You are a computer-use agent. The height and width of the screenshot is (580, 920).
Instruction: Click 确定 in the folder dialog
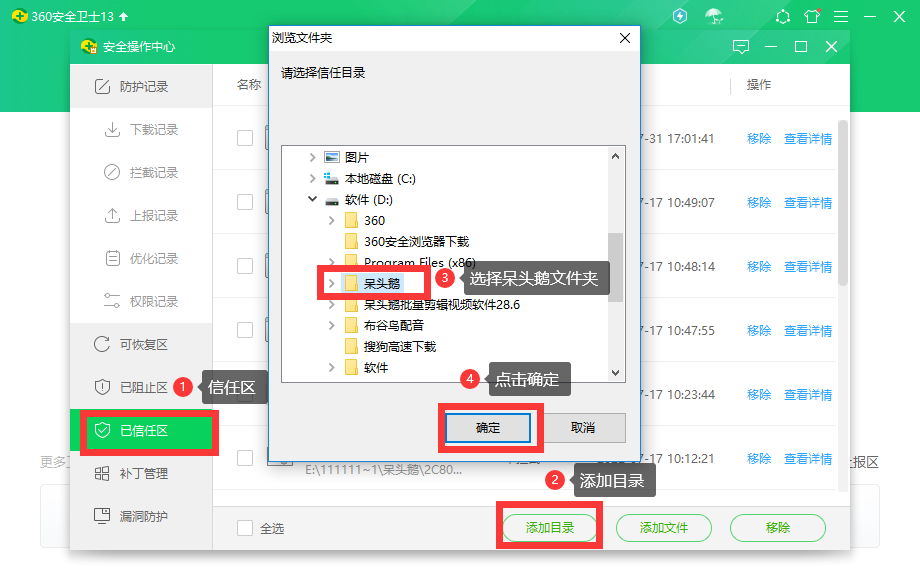(x=488, y=428)
